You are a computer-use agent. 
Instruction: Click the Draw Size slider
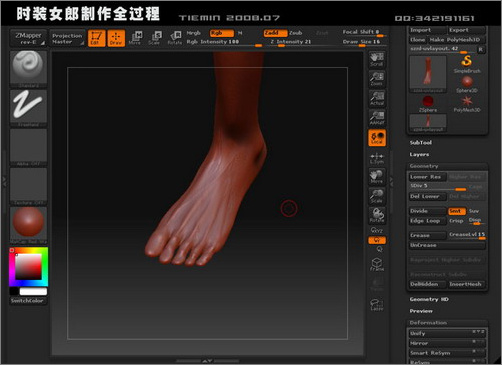click(x=364, y=42)
